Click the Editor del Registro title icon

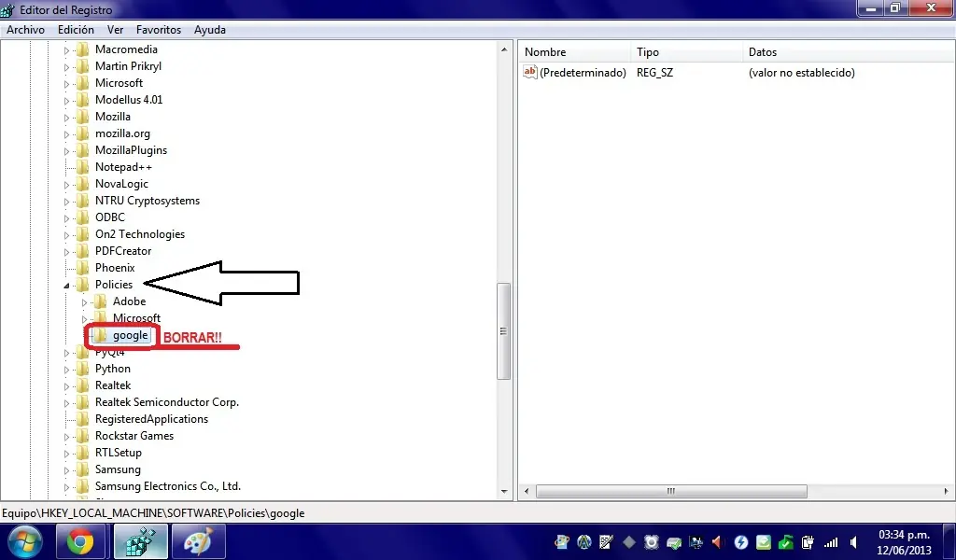pyautogui.click(x=7, y=9)
